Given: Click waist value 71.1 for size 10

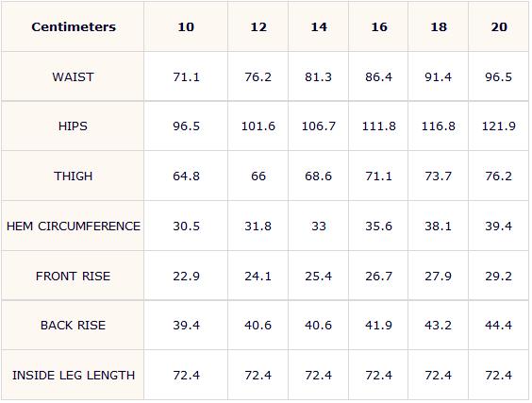Looking at the screenshot, I should (x=186, y=77).
